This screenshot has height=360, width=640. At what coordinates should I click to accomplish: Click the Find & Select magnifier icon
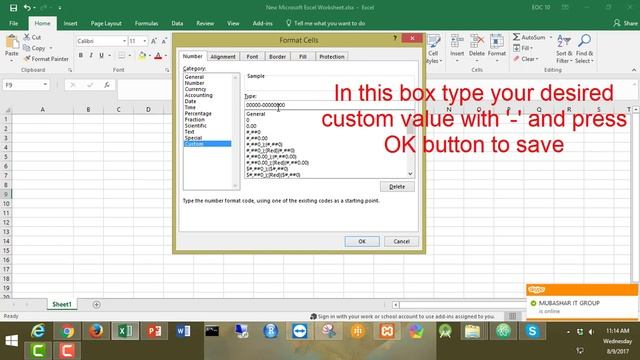(584, 41)
